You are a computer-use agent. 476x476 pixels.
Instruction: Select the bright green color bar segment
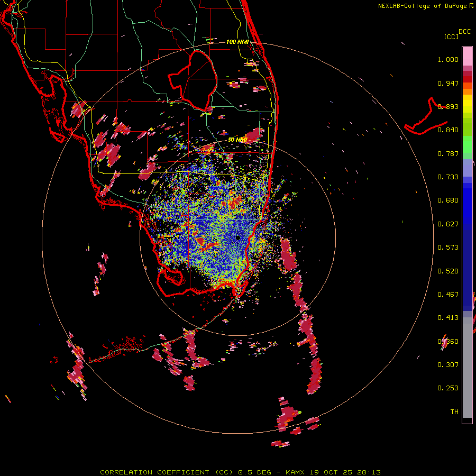point(467,144)
